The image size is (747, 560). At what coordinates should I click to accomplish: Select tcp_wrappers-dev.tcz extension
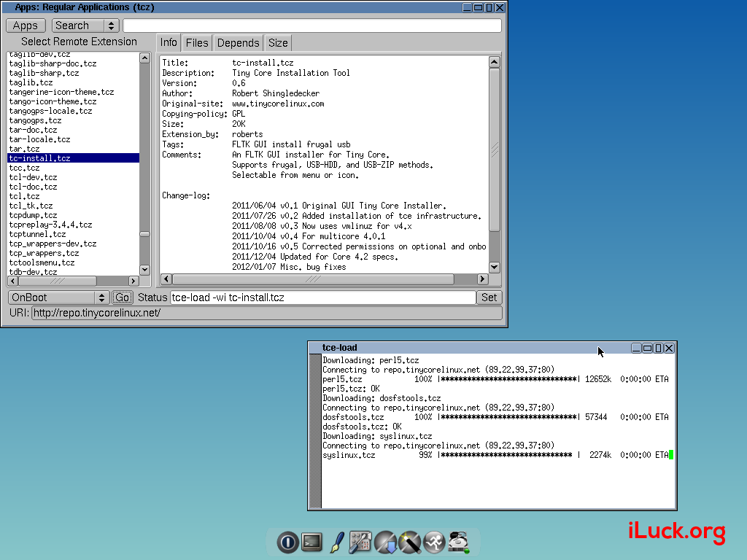(74, 244)
